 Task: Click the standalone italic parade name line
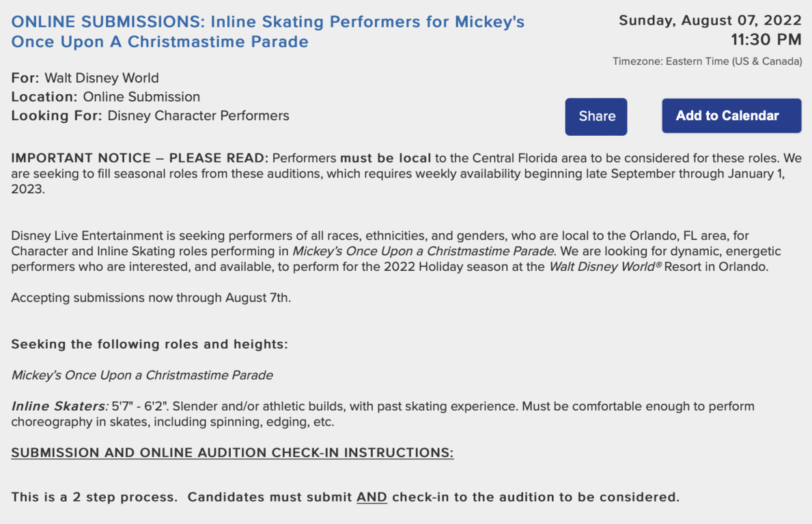[x=142, y=375]
